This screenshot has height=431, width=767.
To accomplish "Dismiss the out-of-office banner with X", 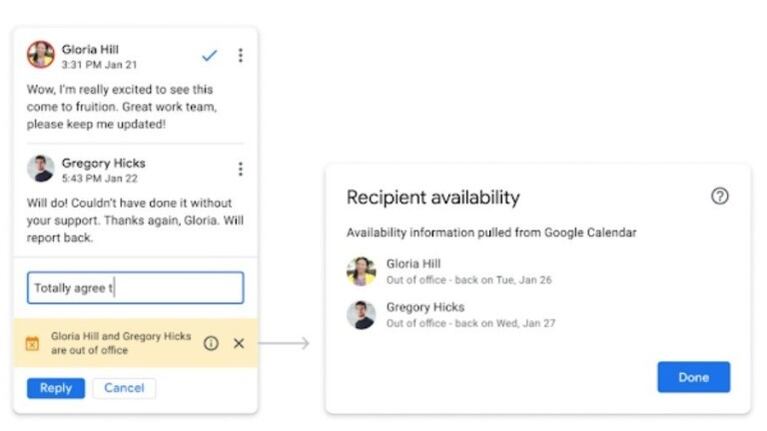I will 239,343.
